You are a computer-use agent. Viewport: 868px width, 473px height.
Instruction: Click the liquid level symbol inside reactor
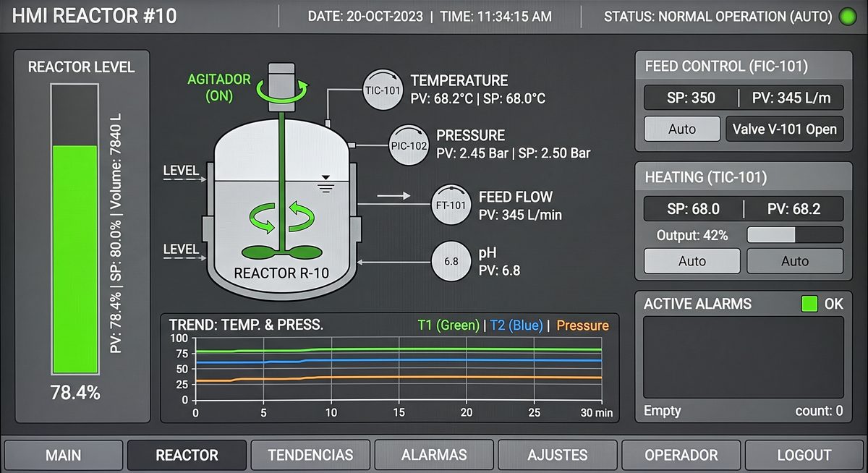tap(326, 184)
